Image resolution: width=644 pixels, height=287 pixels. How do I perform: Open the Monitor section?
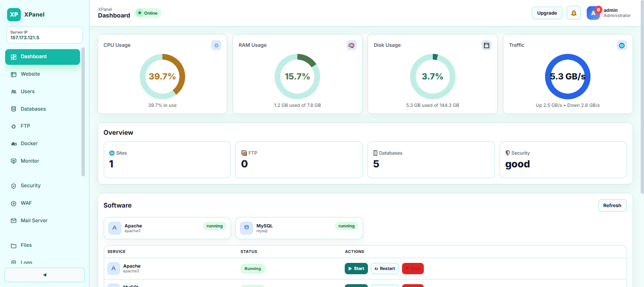[x=30, y=161]
